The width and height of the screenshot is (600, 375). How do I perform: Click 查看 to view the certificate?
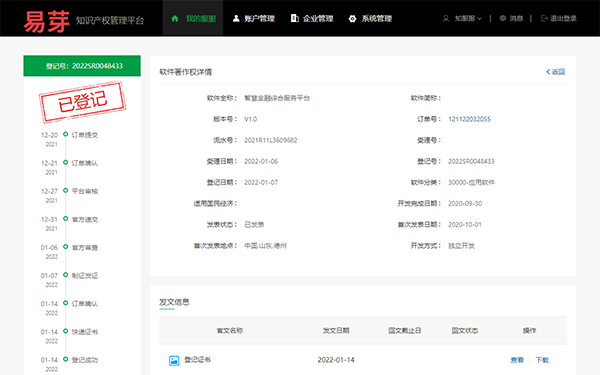coord(517,360)
